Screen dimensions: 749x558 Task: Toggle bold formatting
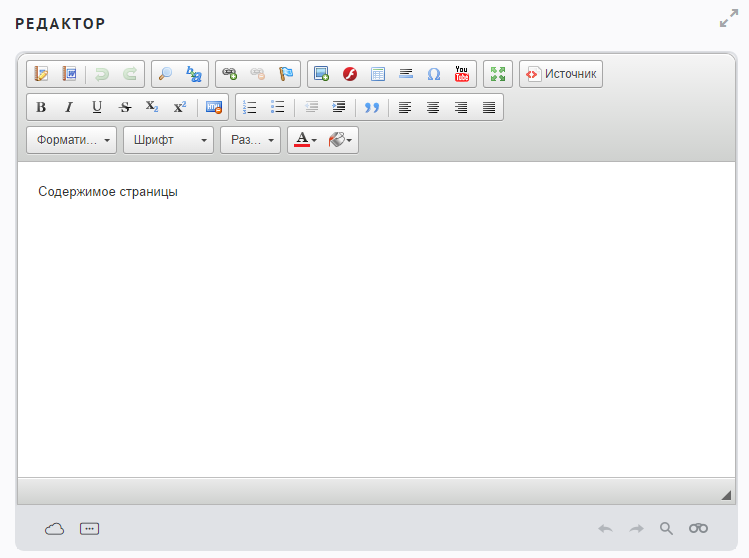(41, 107)
